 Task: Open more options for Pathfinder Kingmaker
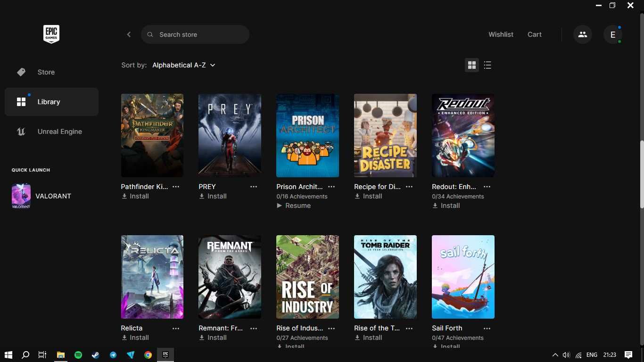[x=176, y=187]
